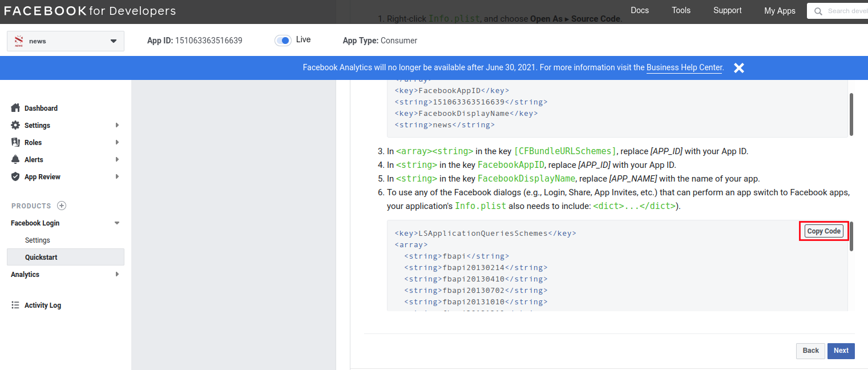Select the Alerts bell icon
The width and height of the screenshot is (868, 370).
click(x=15, y=159)
